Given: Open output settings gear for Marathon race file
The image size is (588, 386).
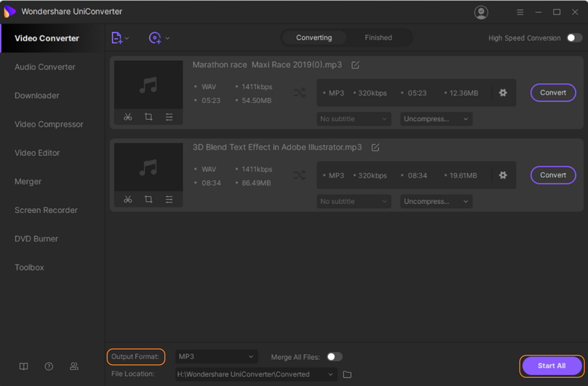Looking at the screenshot, I should pyautogui.click(x=503, y=93).
